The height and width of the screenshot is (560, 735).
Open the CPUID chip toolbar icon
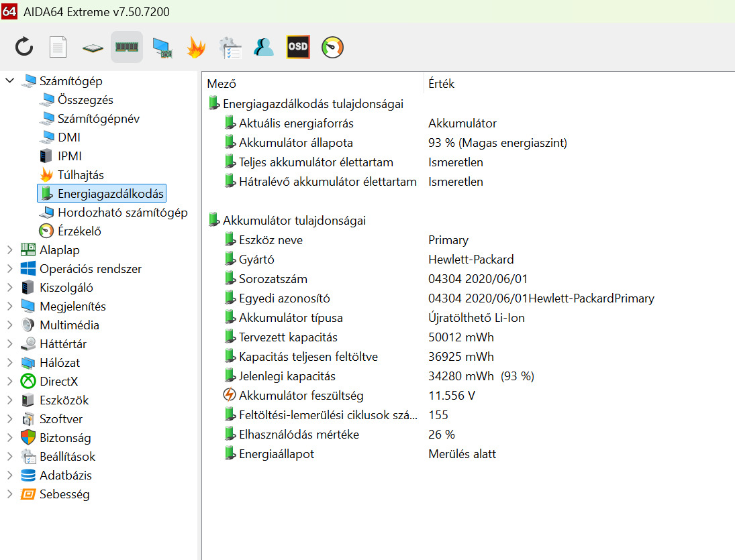93,48
